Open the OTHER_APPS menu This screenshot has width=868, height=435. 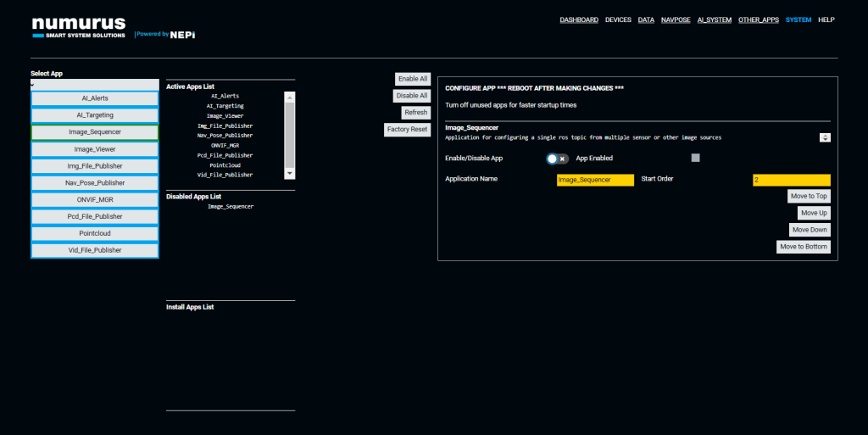(x=758, y=20)
